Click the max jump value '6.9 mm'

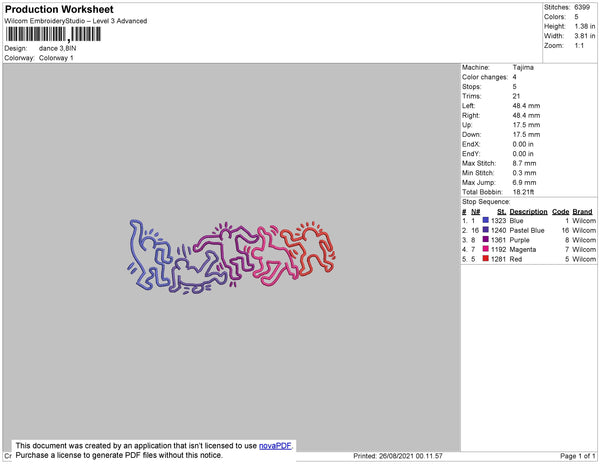[x=524, y=182]
